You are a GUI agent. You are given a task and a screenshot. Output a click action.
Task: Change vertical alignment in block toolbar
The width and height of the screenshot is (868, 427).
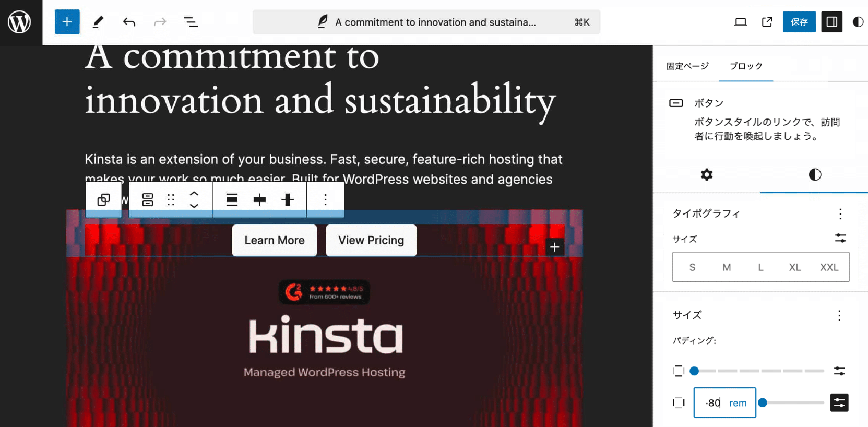[288, 199]
